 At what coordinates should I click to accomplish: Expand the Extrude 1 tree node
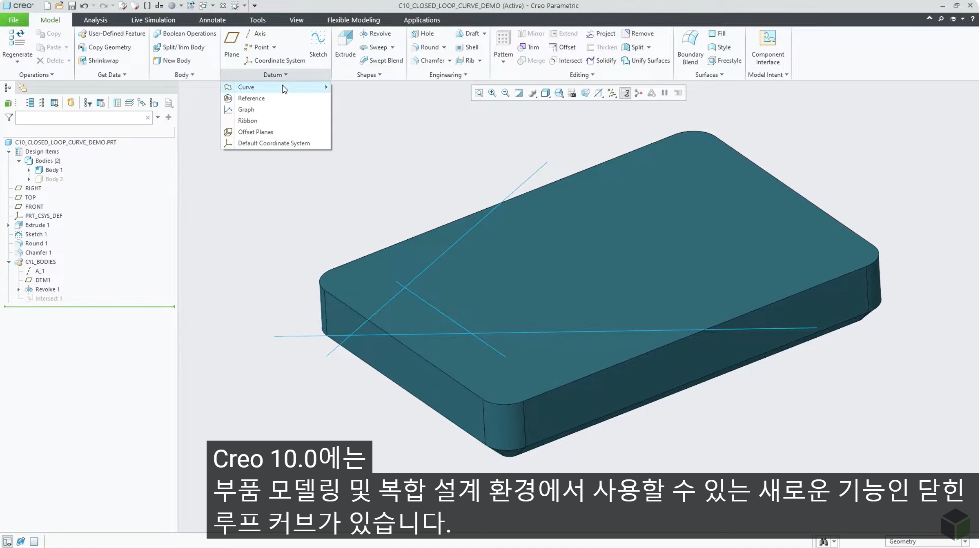pos(8,225)
